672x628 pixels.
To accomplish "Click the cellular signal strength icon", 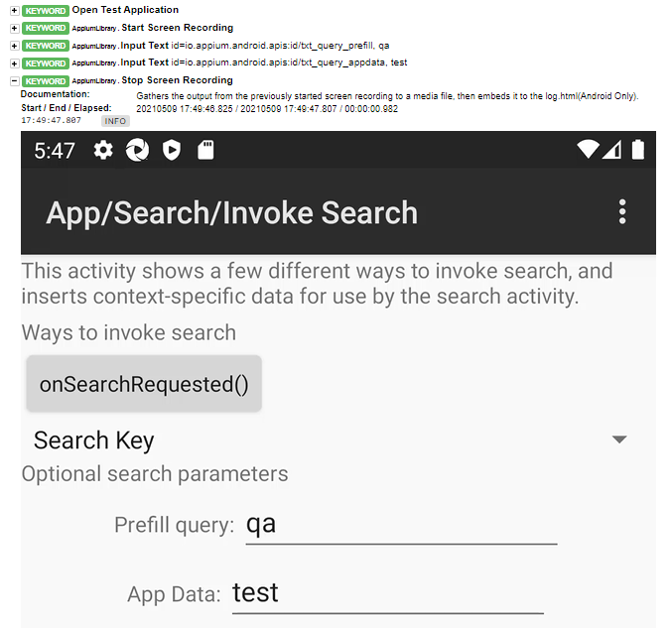I will [x=611, y=150].
